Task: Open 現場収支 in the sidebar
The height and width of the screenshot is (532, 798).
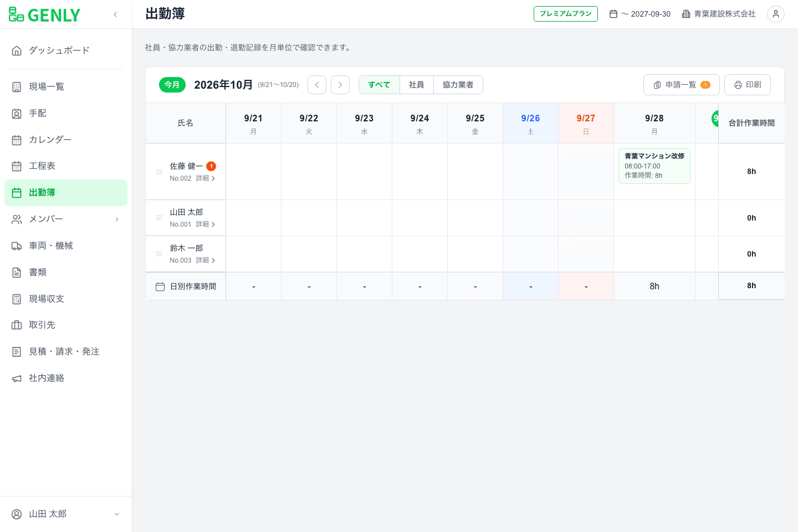Action: (x=66, y=299)
